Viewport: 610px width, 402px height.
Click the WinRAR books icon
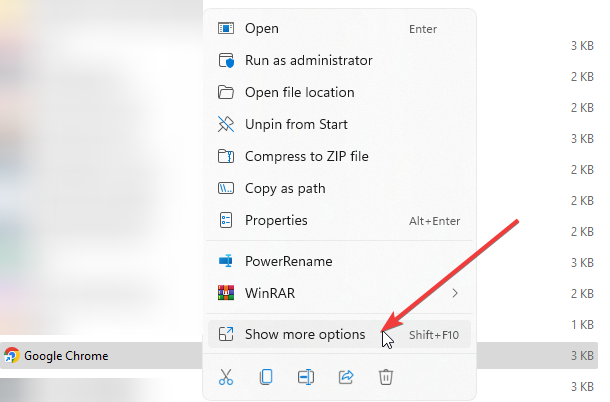click(226, 293)
